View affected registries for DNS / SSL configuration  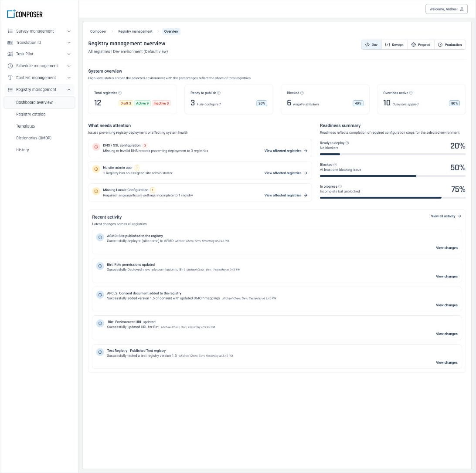pyautogui.click(x=286, y=151)
